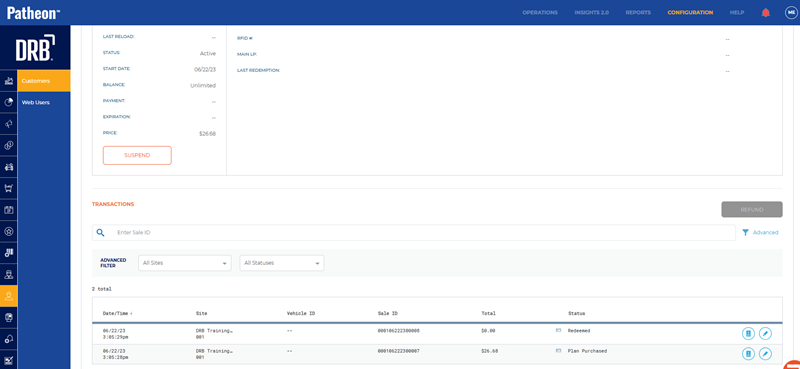Screen dimensions: 800x369
Task: Click the Sale ID column header
Action: 388,313
